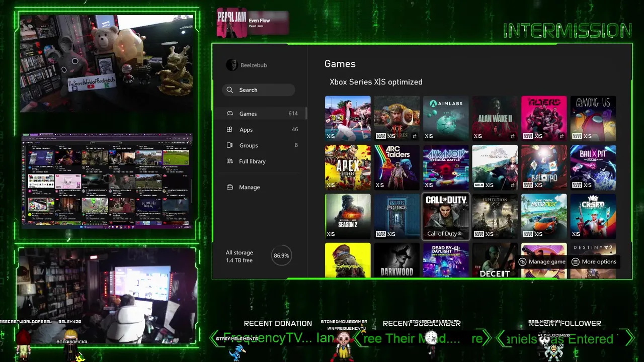Open the Darkwood tile
This screenshot has height=362, width=644.
pyautogui.click(x=397, y=260)
